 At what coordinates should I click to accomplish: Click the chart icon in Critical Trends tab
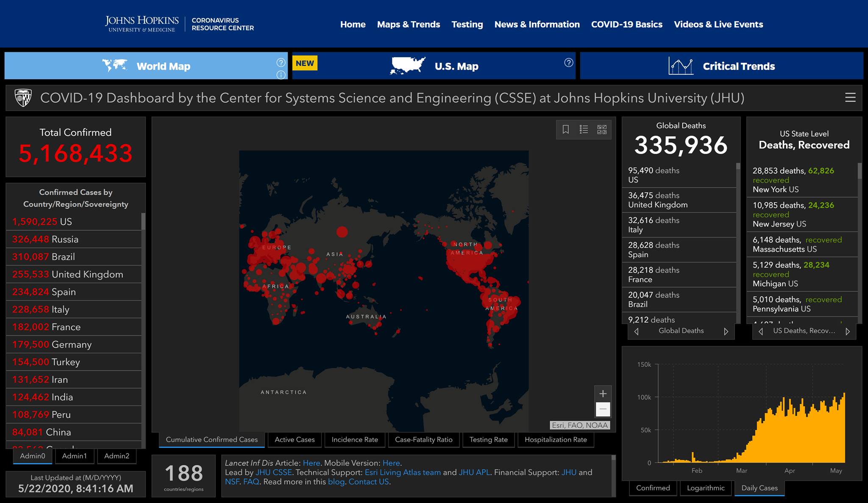point(681,66)
